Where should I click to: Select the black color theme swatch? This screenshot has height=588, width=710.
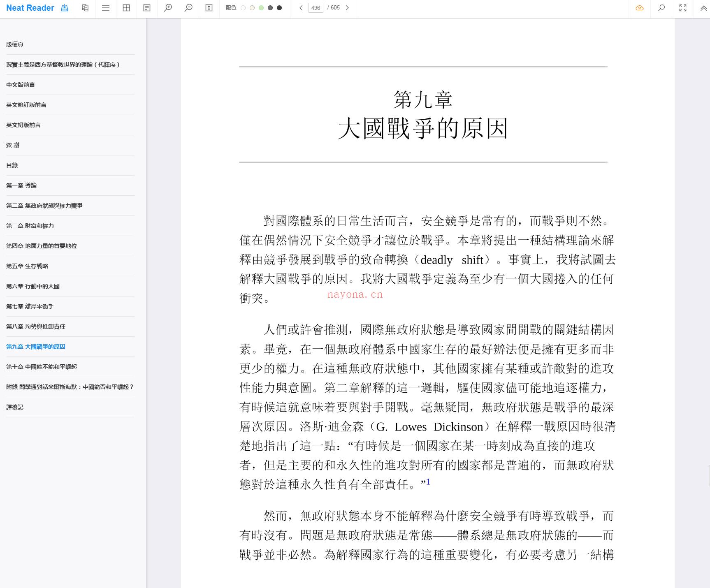tap(279, 8)
